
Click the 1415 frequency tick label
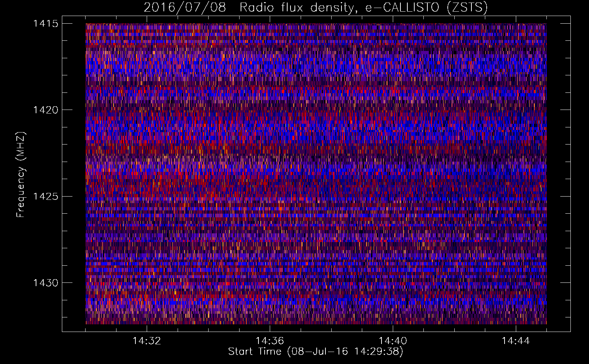[x=46, y=24]
